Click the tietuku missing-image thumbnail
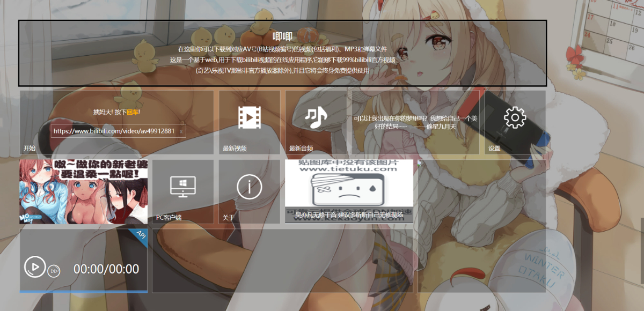644x311 pixels. (349, 191)
